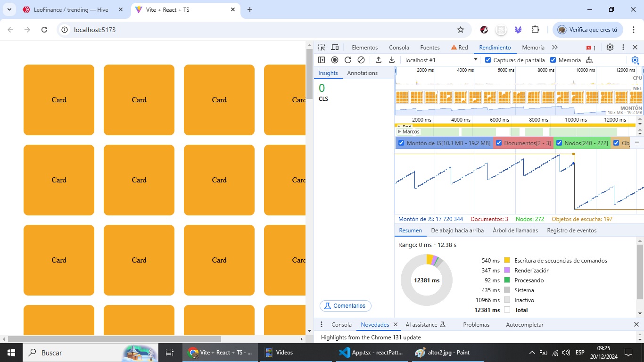Open the tab search dropdown arrow
Viewport: 644px width, 362px height.
point(9,9)
